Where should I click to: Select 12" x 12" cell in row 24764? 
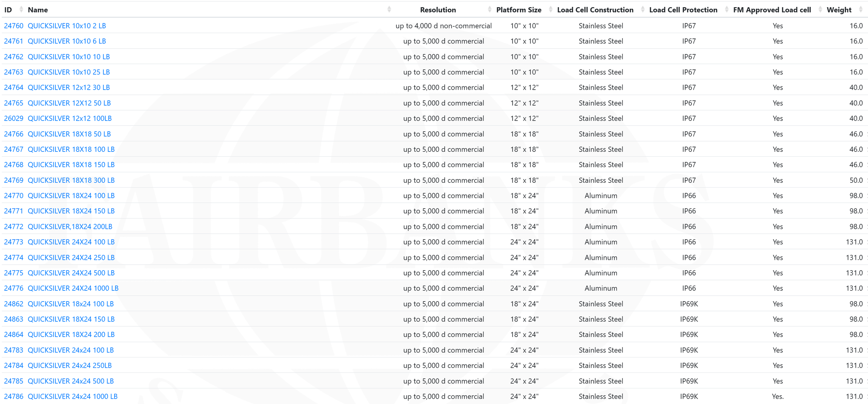pyautogui.click(x=524, y=87)
